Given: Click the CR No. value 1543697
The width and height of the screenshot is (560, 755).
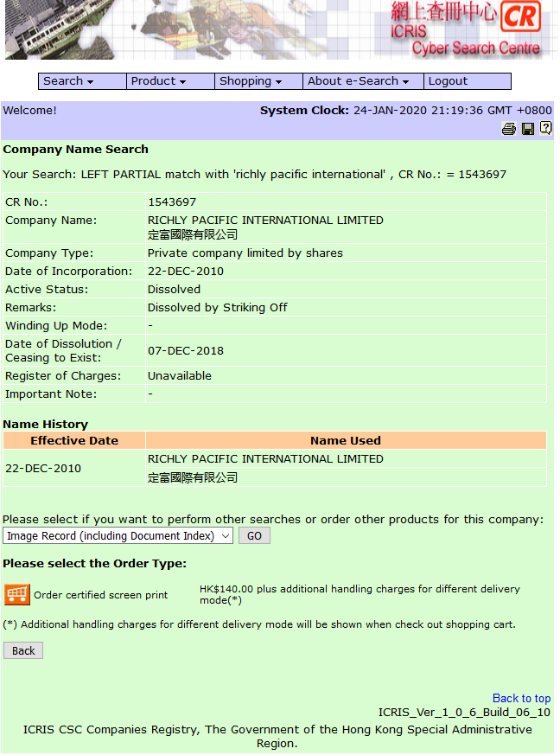Looking at the screenshot, I should [x=172, y=202].
